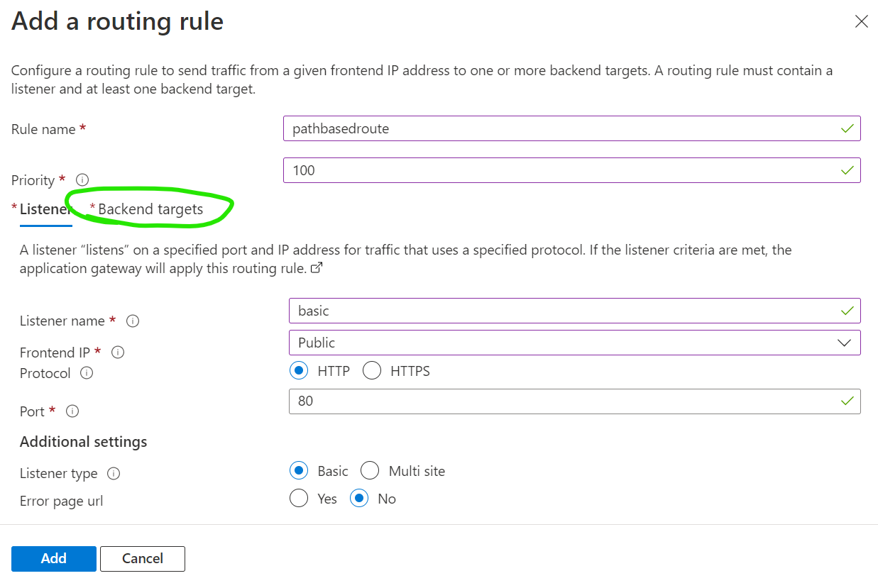Click the Add button
Image resolution: width=878 pixels, height=588 pixels.
(x=53, y=558)
